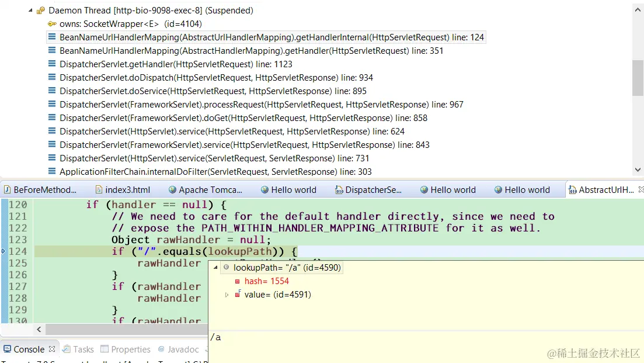
Task: Open the Hello world tab before AbstractUrlH...
Action: pyautogui.click(x=522, y=190)
